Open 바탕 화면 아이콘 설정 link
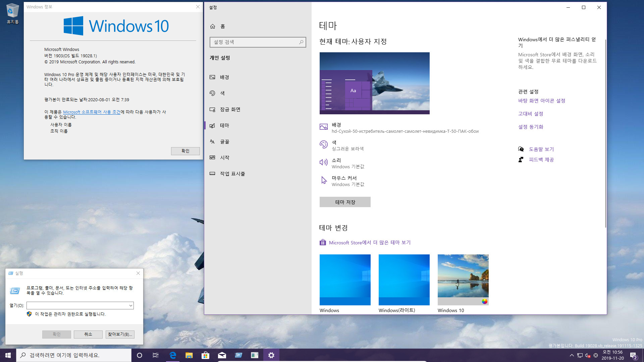The height and width of the screenshot is (362, 644). [542, 101]
